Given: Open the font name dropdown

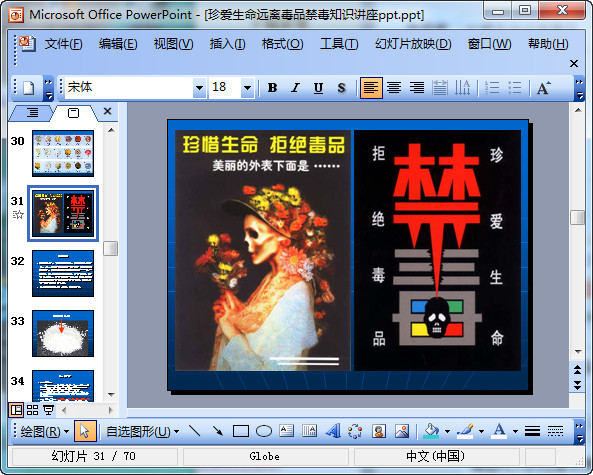Looking at the screenshot, I should [x=199, y=88].
